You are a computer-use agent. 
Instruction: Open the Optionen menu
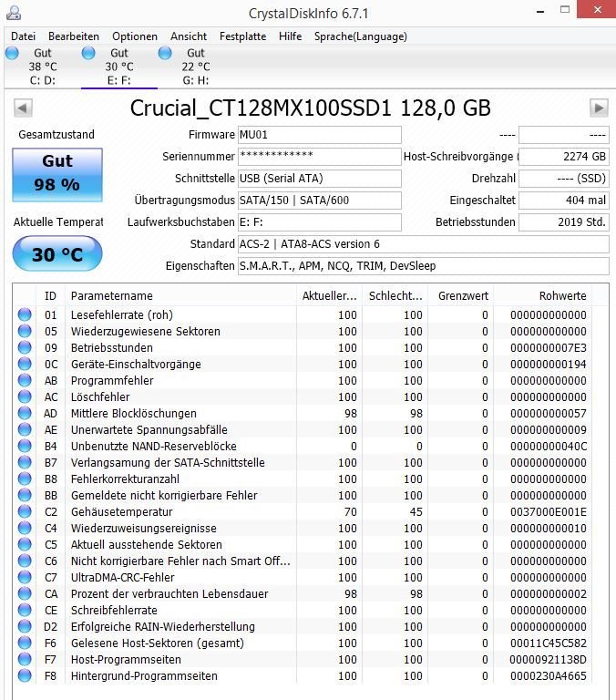click(x=135, y=36)
